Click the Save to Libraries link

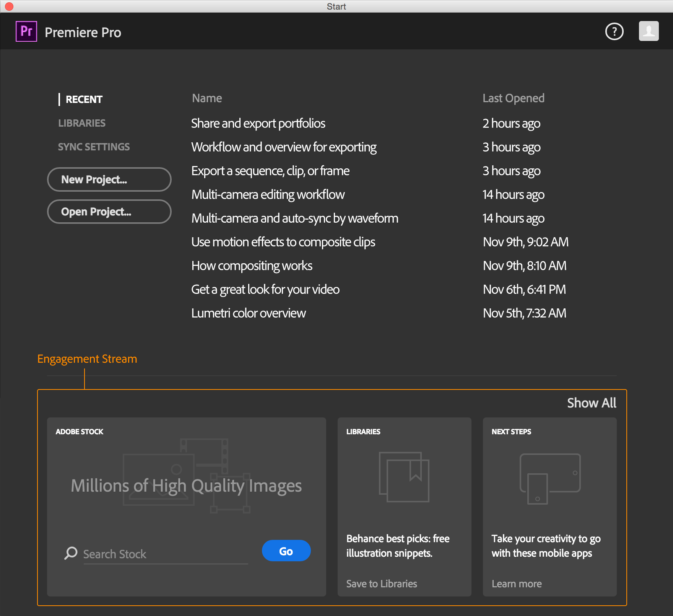[382, 583]
